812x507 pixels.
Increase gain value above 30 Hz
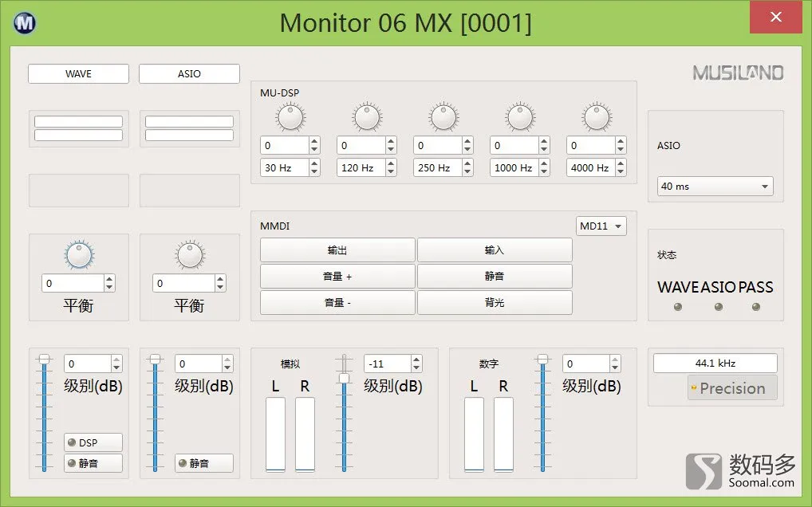314,141
